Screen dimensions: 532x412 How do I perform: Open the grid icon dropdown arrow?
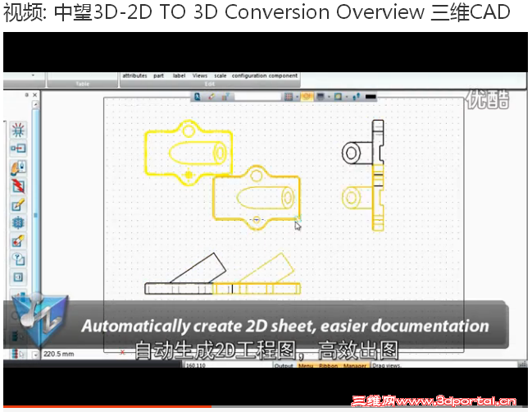[x=297, y=97]
